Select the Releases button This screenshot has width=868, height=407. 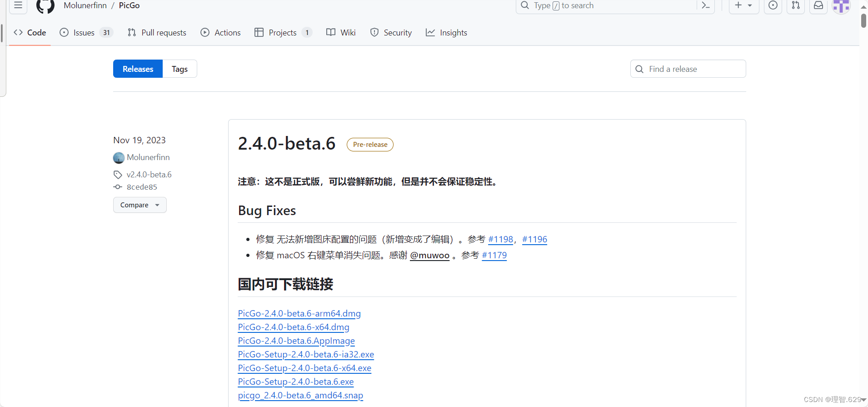pos(138,69)
